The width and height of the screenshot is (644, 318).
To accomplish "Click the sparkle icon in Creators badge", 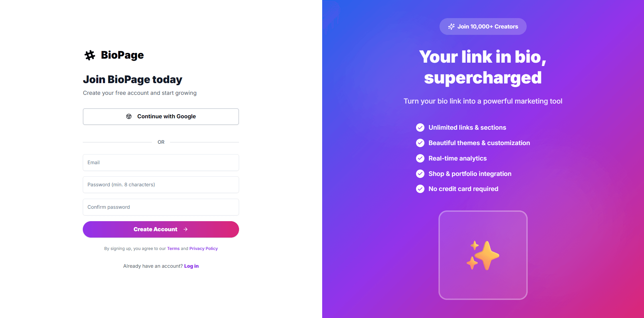I will pos(452,26).
